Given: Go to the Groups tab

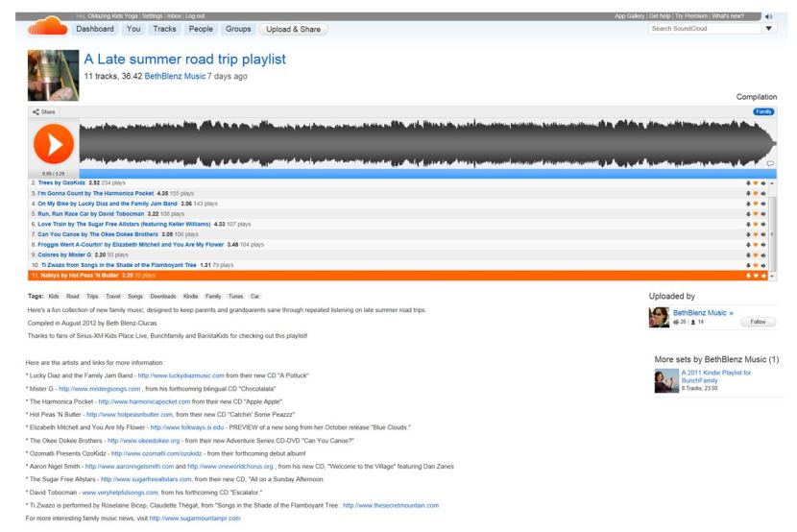Looking at the screenshot, I should click(x=238, y=30).
